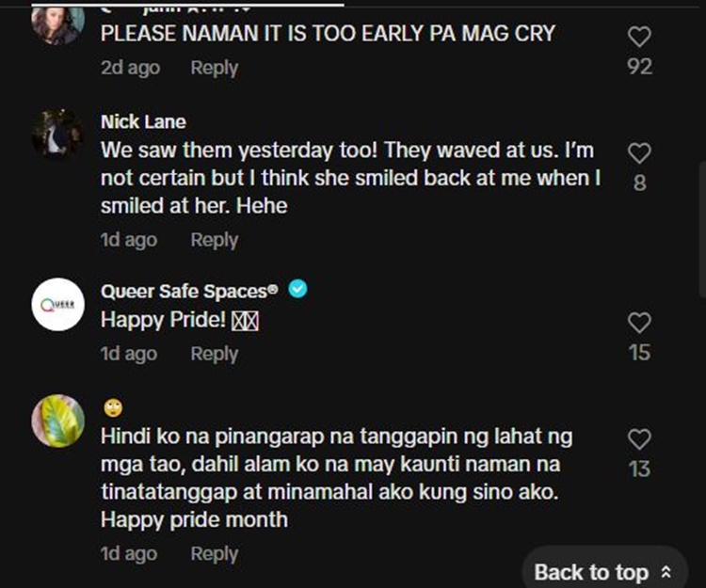Open the leaf avatar profile

click(58, 421)
